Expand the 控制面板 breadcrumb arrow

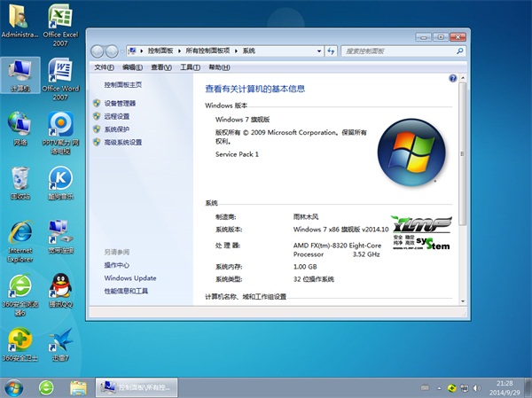point(179,51)
